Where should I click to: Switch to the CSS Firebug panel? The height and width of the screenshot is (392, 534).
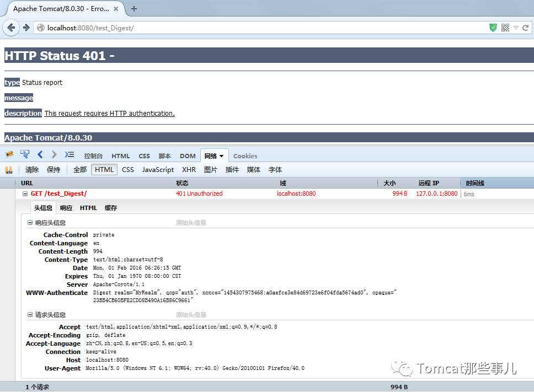tap(144, 156)
